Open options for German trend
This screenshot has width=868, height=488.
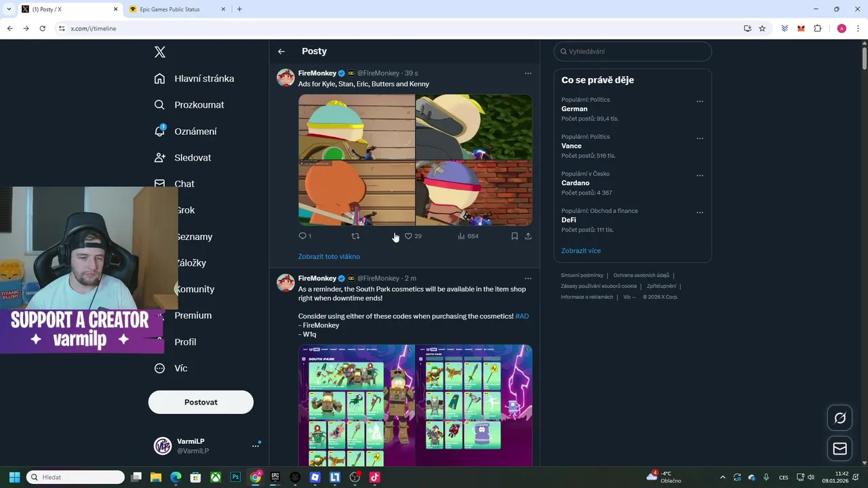tap(700, 102)
